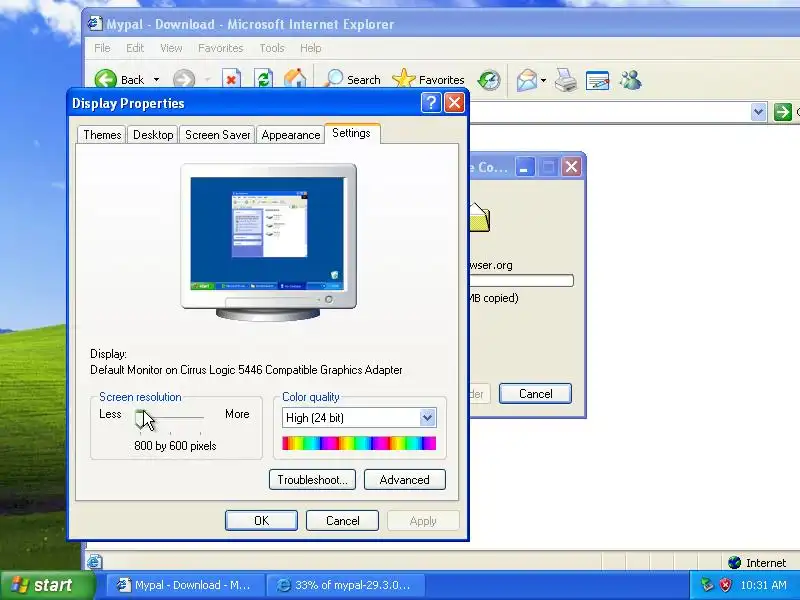Open the Help menu

pos(310,48)
